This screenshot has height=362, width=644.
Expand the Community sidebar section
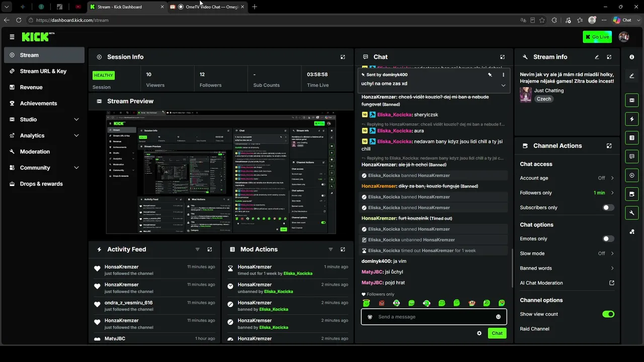(x=76, y=168)
